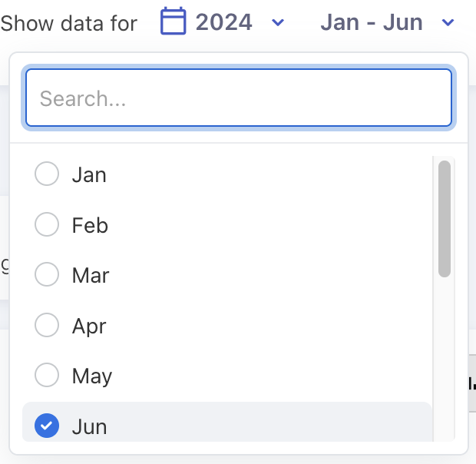Click the month list scrollbar thumb
This screenshot has height=464, width=476.
click(444, 219)
